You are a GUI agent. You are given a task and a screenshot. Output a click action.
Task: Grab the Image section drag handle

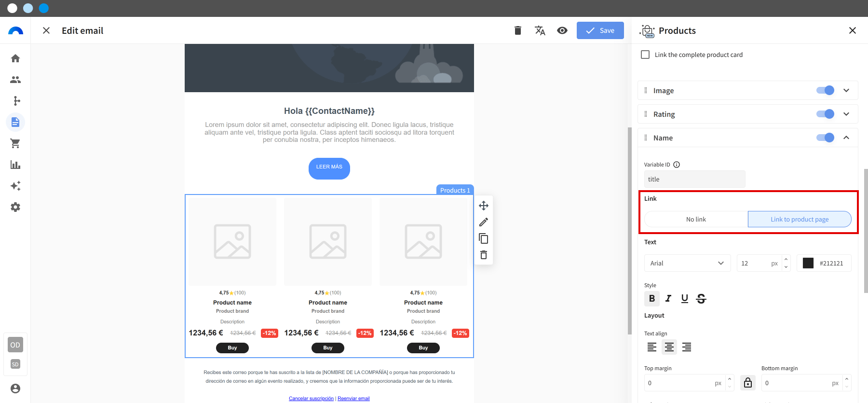pos(646,90)
